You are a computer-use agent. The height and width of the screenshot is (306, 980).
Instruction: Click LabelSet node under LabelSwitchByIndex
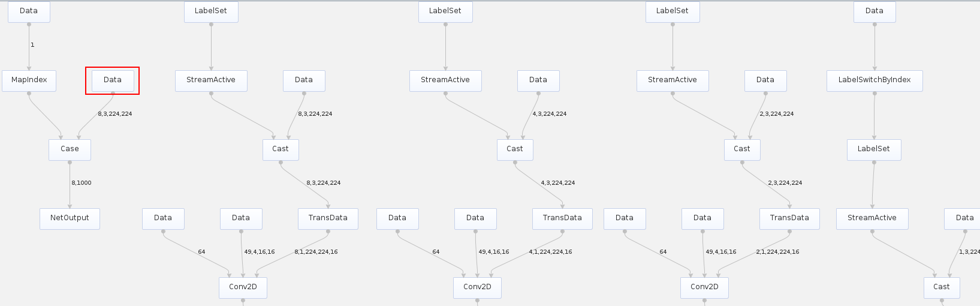(874, 149)
